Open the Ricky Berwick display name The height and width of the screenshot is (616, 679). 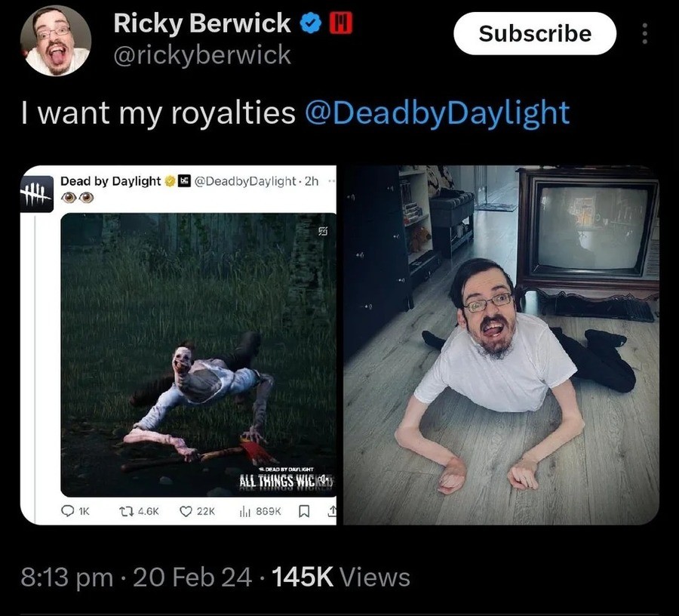201,23
